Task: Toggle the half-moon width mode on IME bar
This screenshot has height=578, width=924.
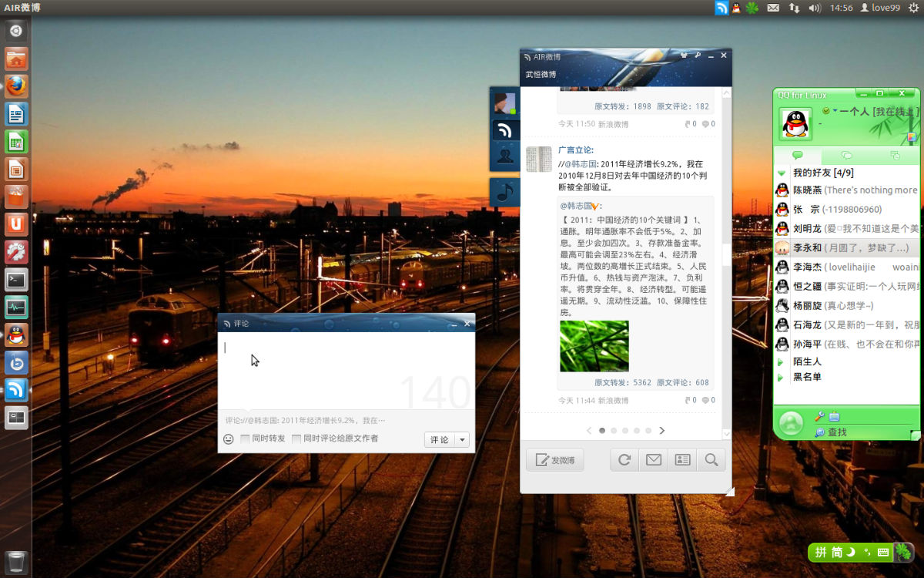Action: (852, 553)
